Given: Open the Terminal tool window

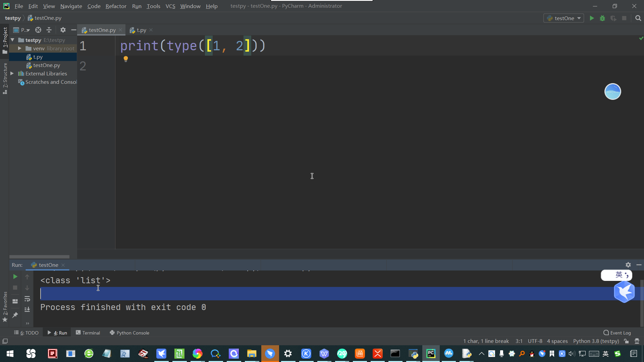Looking at the screenshot, I should (88, 333).
